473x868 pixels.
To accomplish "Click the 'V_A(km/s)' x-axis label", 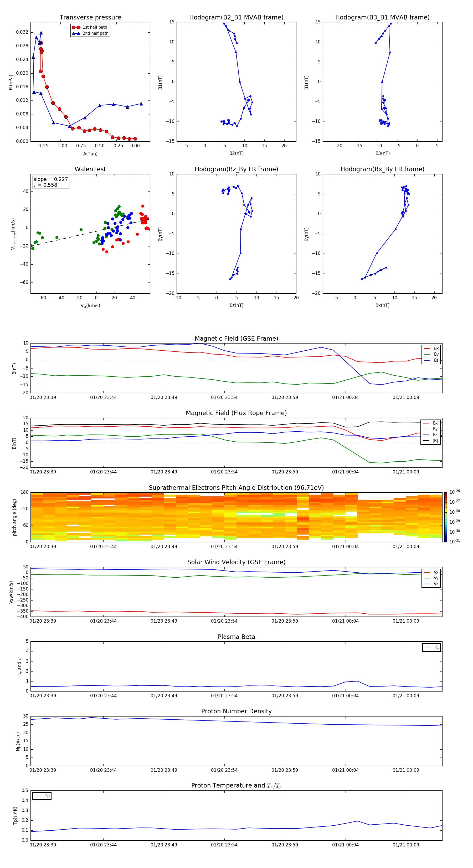I will pyautogui.click(x=90, y=306).
